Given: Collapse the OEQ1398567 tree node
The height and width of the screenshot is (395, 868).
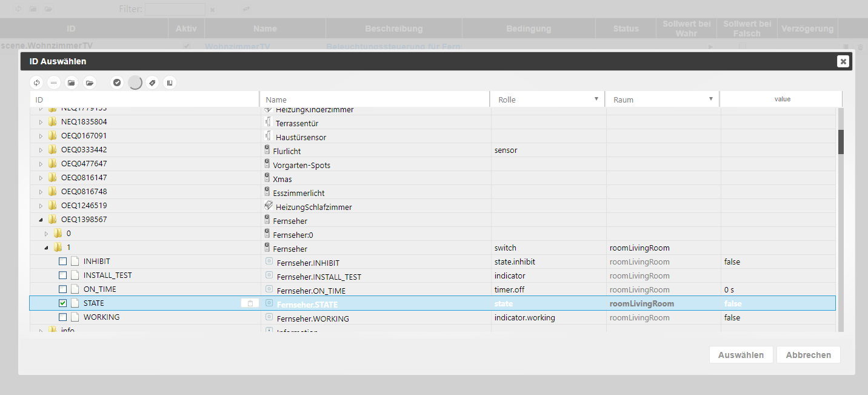Looking at the screenshot, I should tap(41, 220).
